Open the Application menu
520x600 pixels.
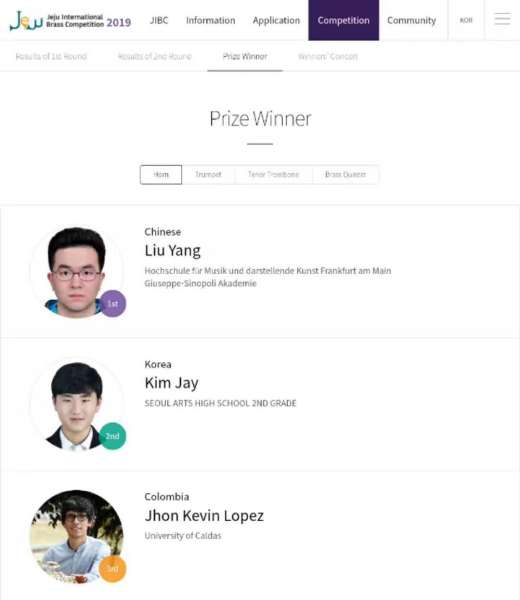[276, 20]
